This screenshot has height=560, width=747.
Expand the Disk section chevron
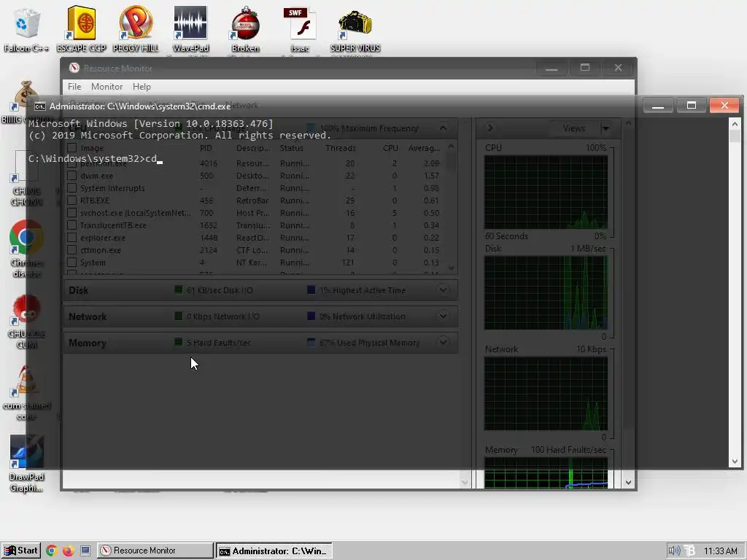coord(443,290)
